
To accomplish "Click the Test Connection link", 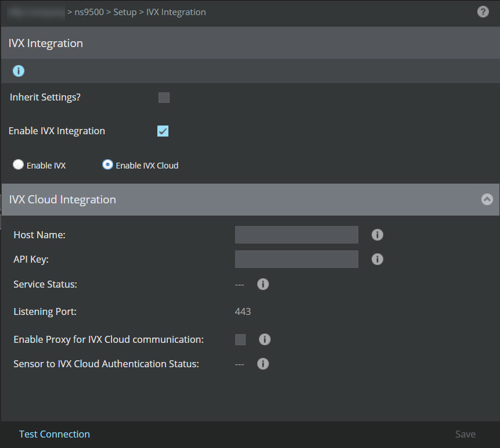I will [55, 434].
